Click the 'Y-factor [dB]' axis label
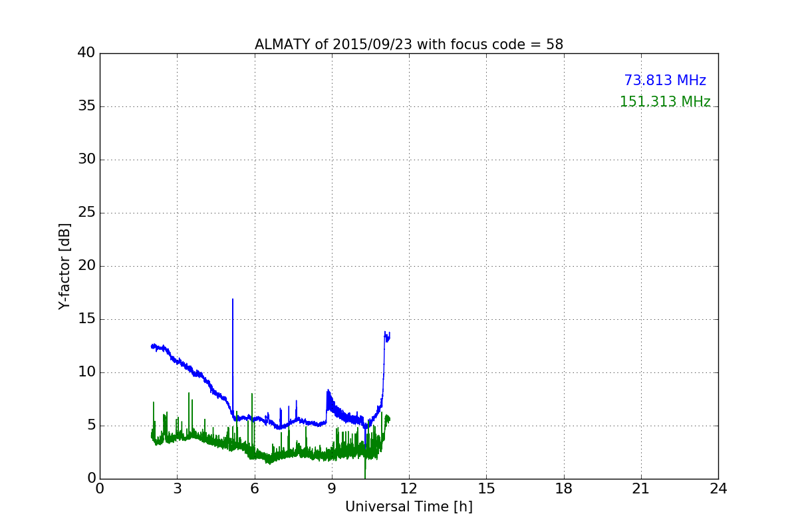Viewport: 798px width, 532px height. [x=65, y=266]
